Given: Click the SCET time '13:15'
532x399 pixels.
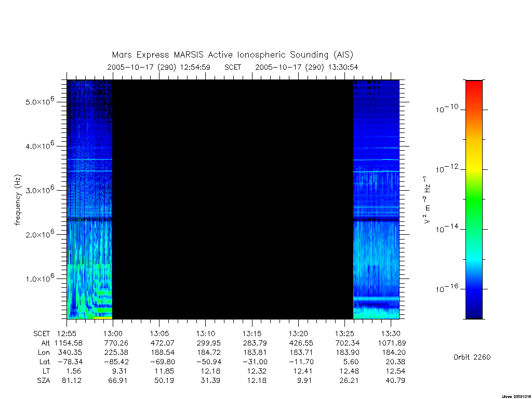Looking at the screenshot, I should [x=252, y=334].
